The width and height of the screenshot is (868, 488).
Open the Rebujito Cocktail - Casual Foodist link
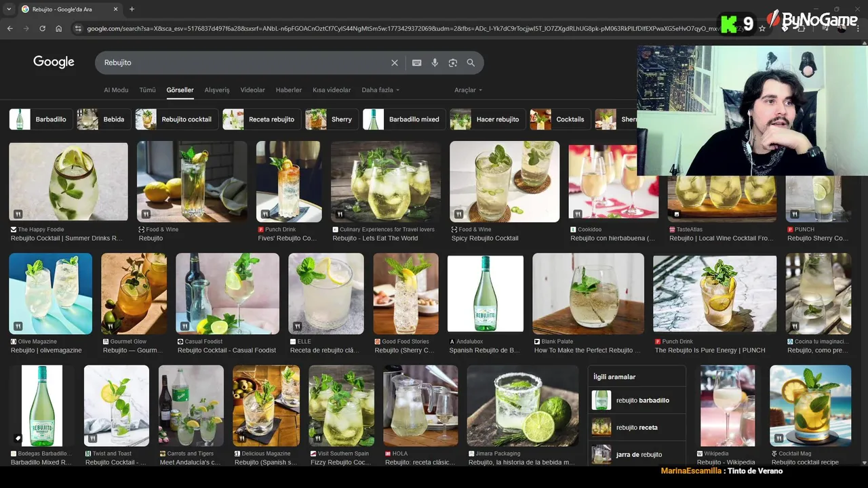coord(226,350)
